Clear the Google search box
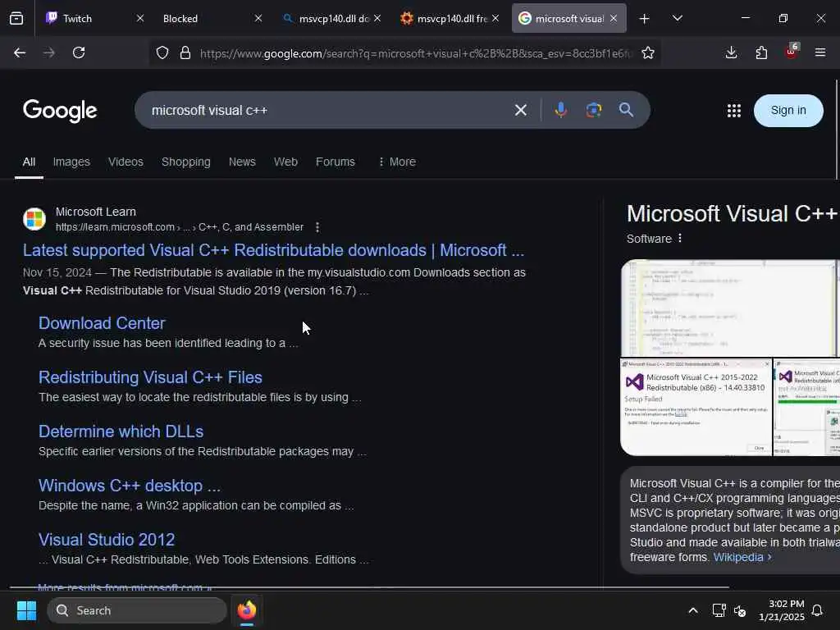 coord(521,111)
